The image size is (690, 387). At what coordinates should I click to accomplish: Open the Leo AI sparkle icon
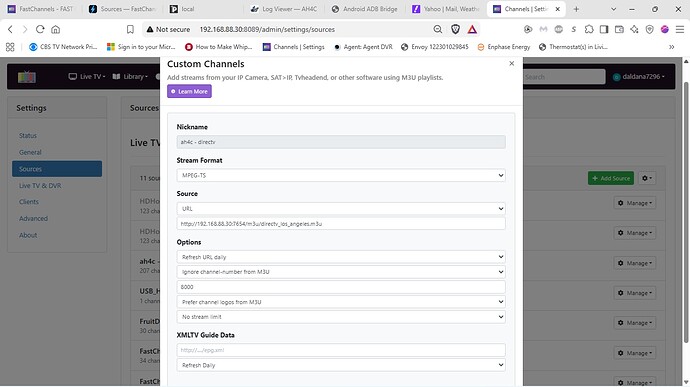pos(634,29)
